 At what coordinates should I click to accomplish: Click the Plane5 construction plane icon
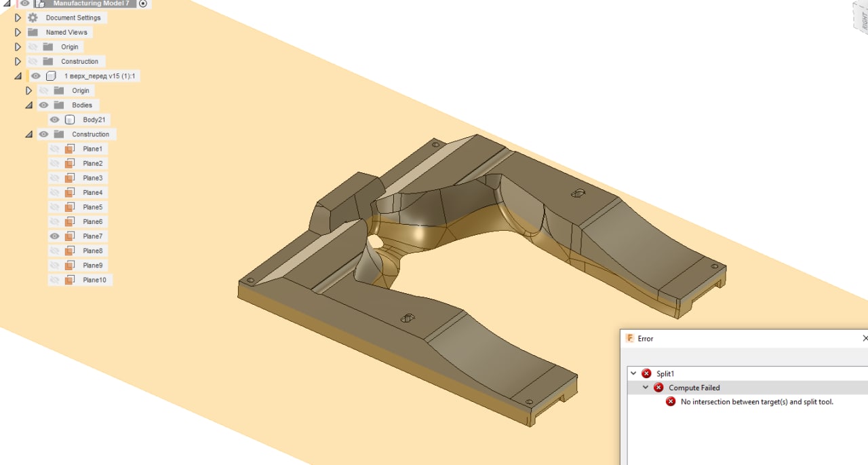click(69, 207)
